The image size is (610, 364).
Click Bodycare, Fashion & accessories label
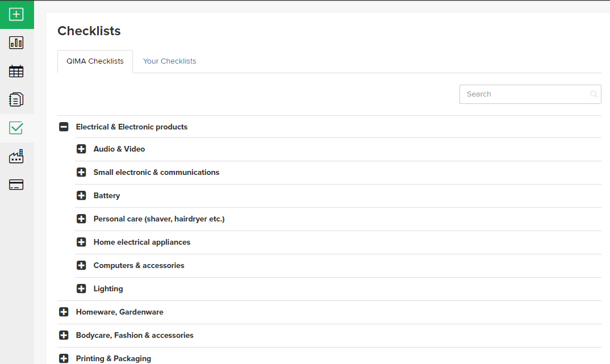point(135,335)
